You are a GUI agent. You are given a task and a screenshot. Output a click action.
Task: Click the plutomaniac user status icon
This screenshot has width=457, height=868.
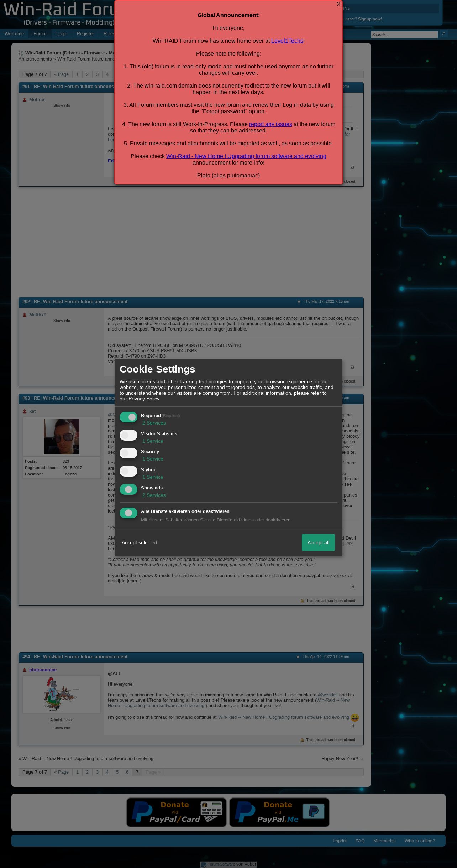click(25, 670)
